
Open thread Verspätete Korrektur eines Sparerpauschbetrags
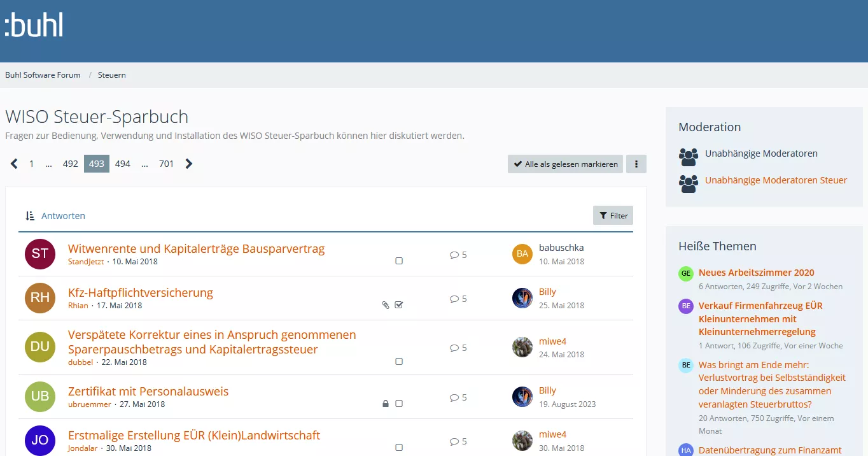212,342
